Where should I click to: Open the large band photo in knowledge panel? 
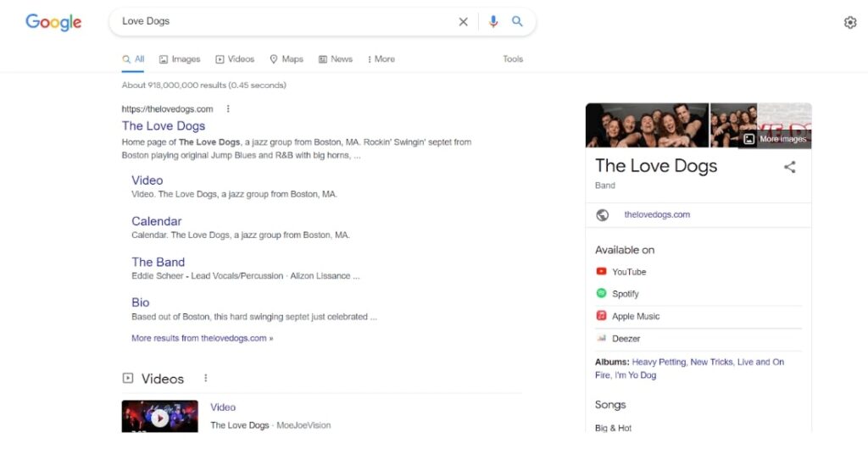click(x=647, y=125)
